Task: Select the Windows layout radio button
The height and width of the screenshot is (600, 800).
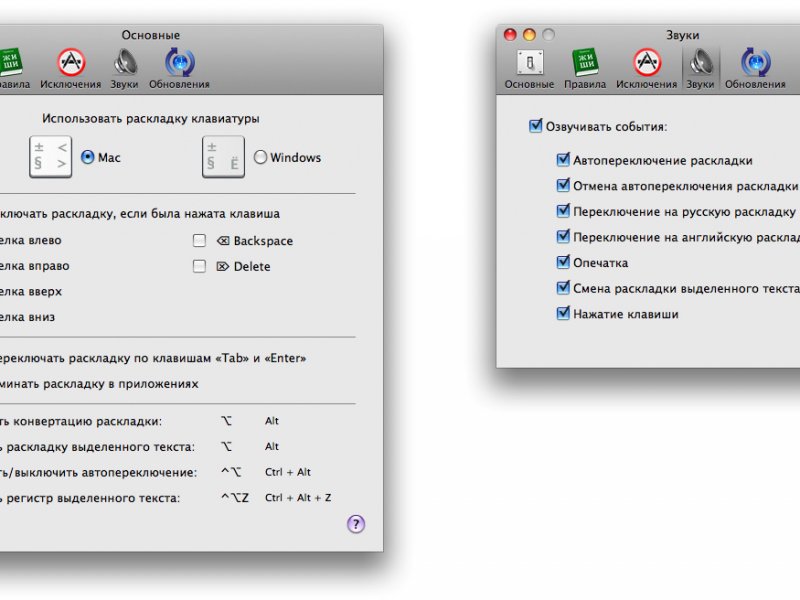Action: pos(261,157)
